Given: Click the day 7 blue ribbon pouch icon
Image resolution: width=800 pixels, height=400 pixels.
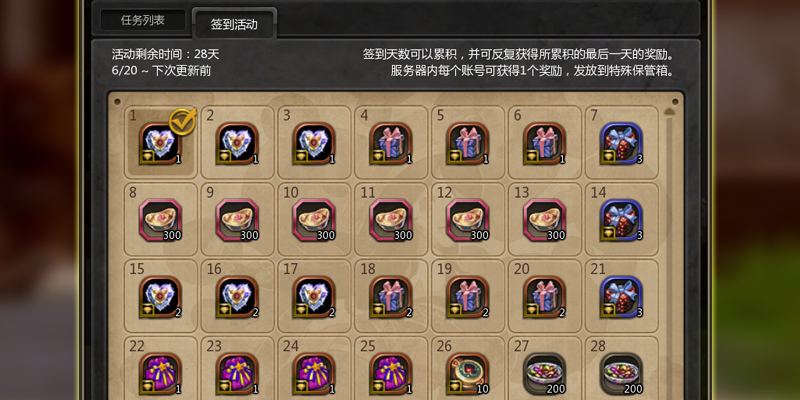Looking at the screenshot, I should click(x=621, y=143).
